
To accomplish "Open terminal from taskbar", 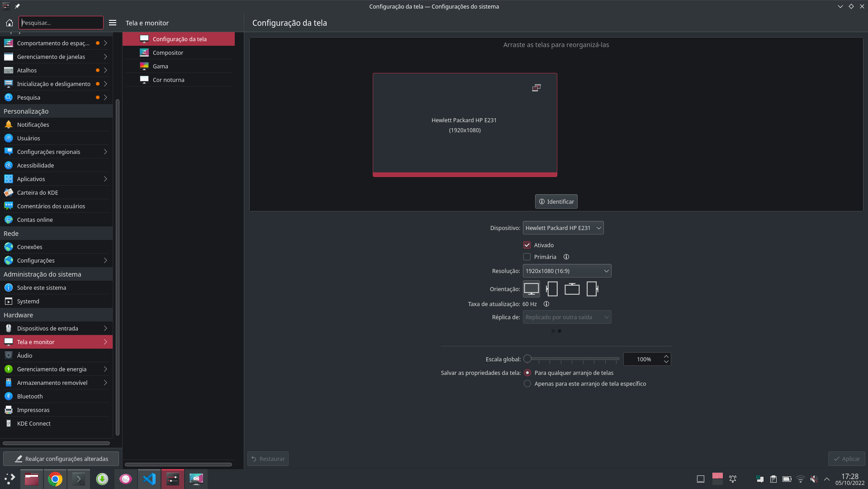I will coord(79,479).
